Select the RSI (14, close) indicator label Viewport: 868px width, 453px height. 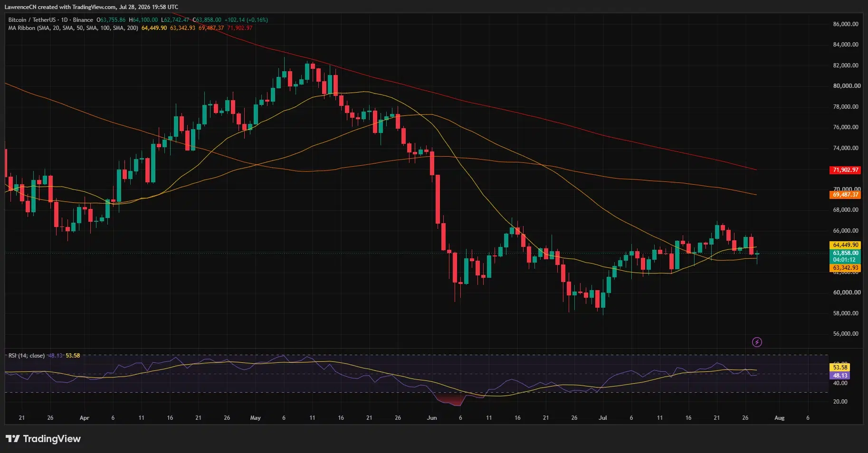tap(27, 356)
